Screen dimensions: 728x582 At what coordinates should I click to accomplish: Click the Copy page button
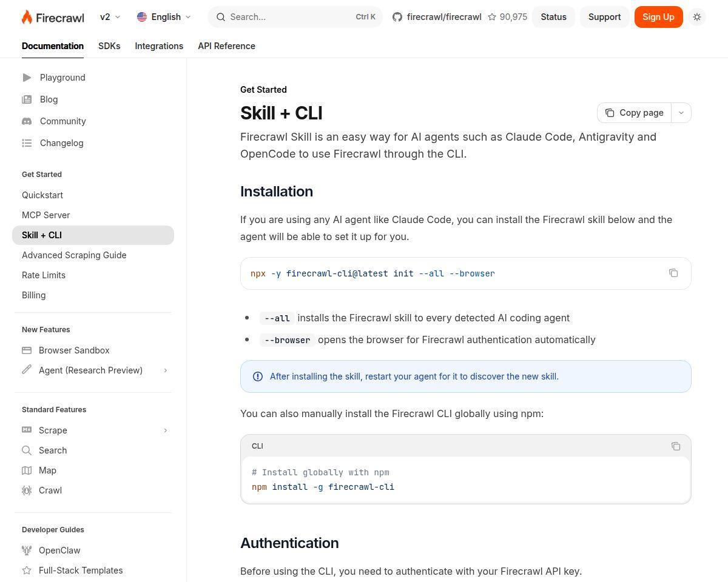(x=634, y=113)
